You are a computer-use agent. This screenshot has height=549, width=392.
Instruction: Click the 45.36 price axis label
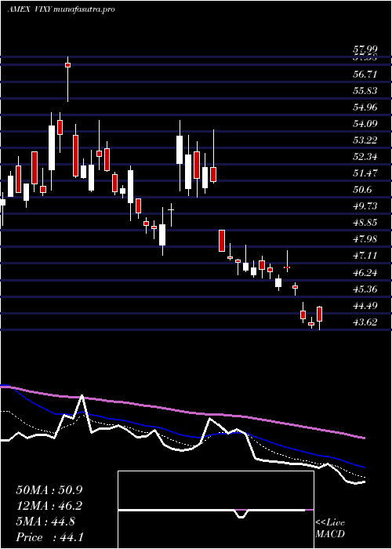click(x=365, y=289)
